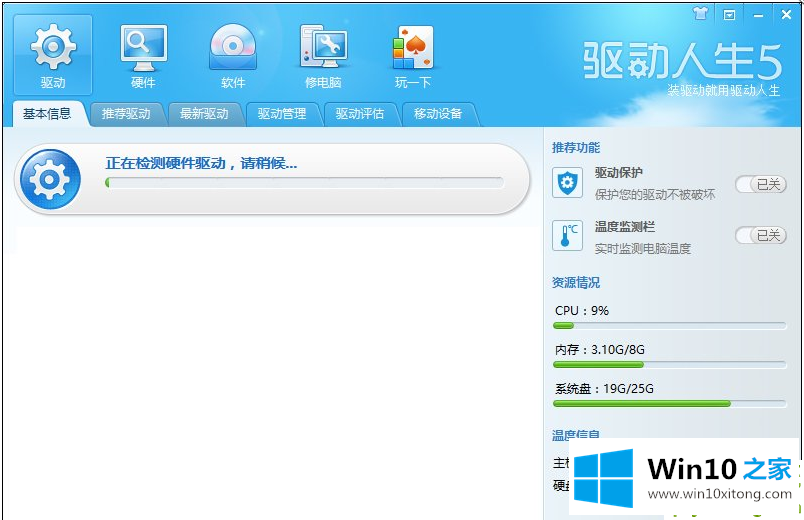Switch to the 推荐驱动 tab
Viewport: 804px width, 520px height.
(x=126, y=114)
